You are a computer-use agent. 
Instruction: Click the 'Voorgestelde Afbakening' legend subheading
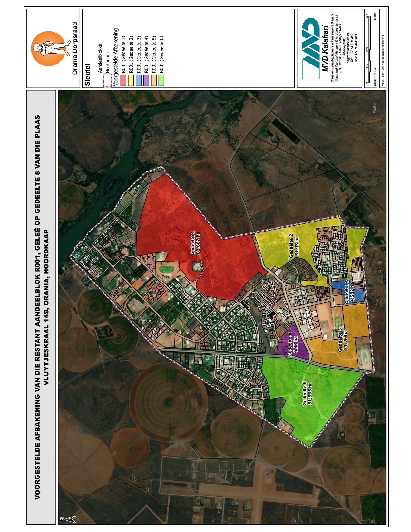tap(116, 57)
